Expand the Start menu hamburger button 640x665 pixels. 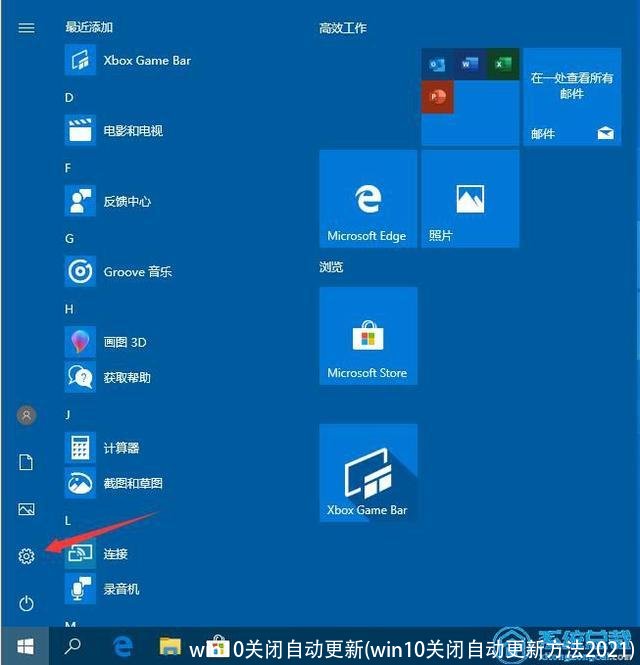click(x=26, y=28)
